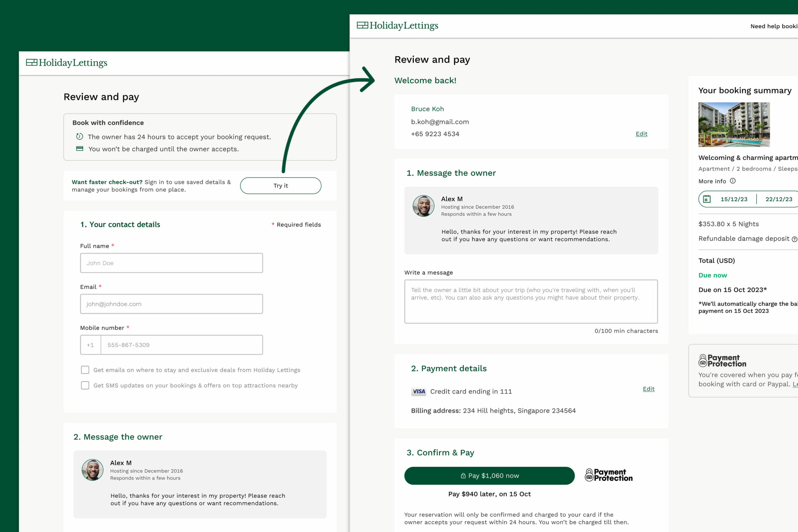Screen dimensions: 798x532
Task: Click Payment Protection badge beside Pay button
Action: [609, 475]
